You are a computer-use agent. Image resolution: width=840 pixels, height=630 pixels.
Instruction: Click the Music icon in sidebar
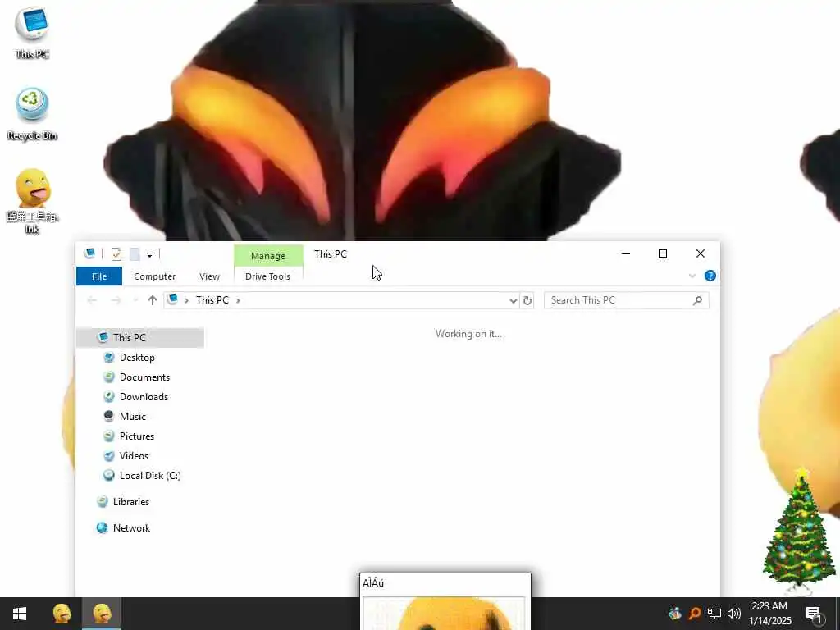109,416
